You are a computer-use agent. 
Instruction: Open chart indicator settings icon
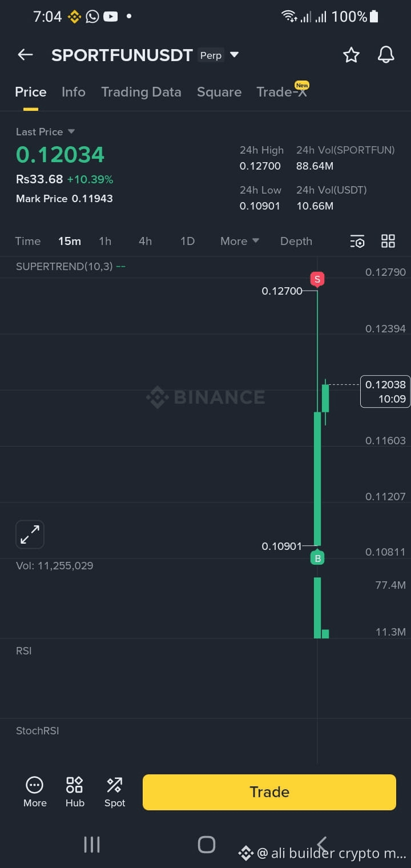(357, 242)
